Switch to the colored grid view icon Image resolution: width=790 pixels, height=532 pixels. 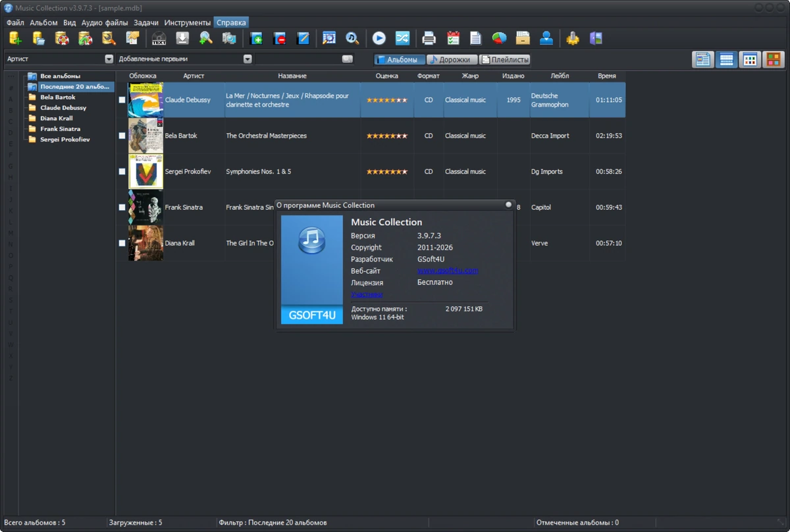click(x=750, y=60)
